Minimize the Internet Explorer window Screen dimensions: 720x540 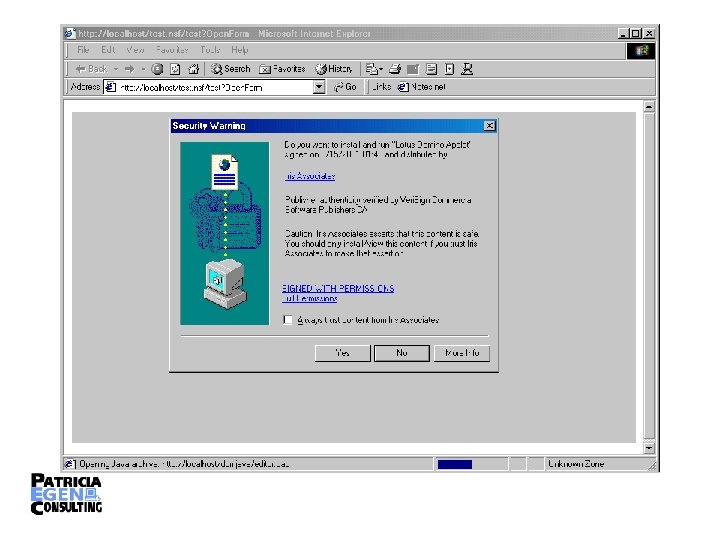(x=623, y=33)
